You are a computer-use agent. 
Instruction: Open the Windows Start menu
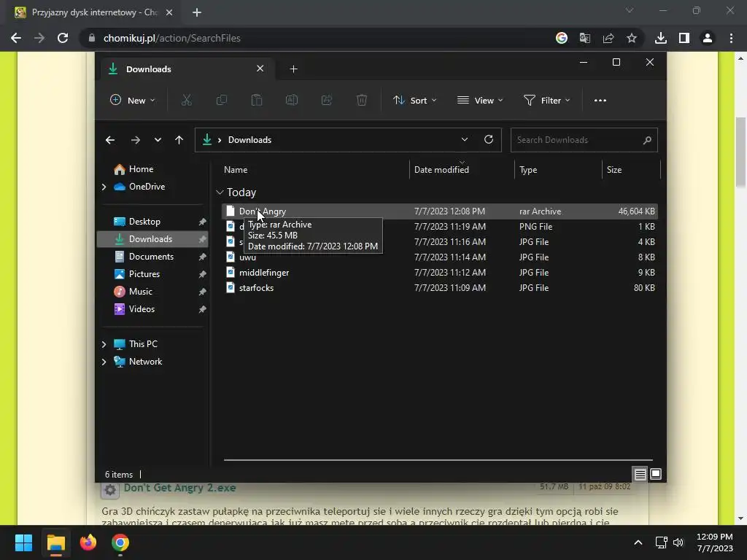pyautogui.click(x=23, y=542)
